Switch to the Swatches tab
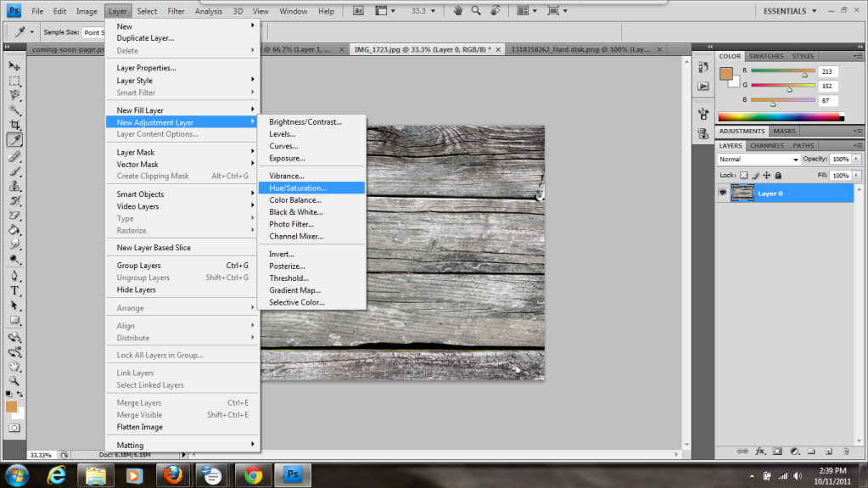Image resolution: width=868 pixels, height=488 pixels. coord(765,56)
